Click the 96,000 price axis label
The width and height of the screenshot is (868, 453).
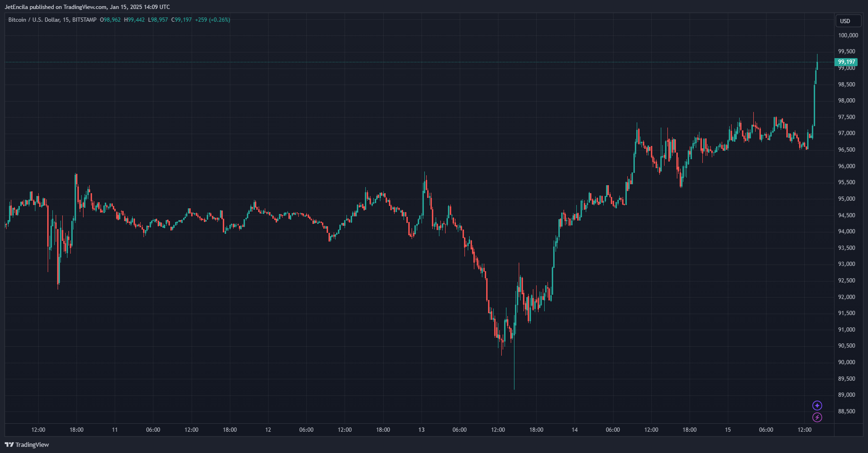click(846, 166)
